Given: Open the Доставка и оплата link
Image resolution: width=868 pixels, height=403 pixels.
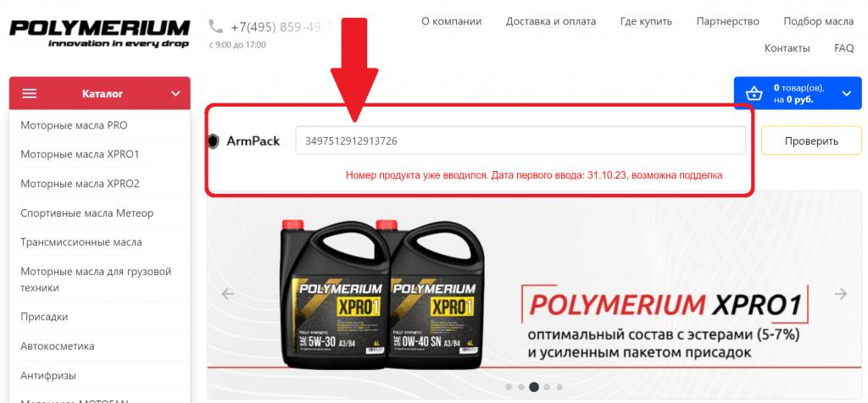Looking at the screenshot, I should tap(551, 21).
